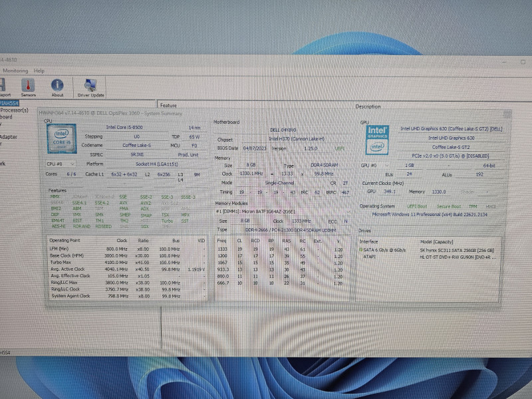Image resolution: width=532 pixels, height=399 pixels.
Task: Click the Avg. Effective Clock row
Action: click(x=127, y=276)
